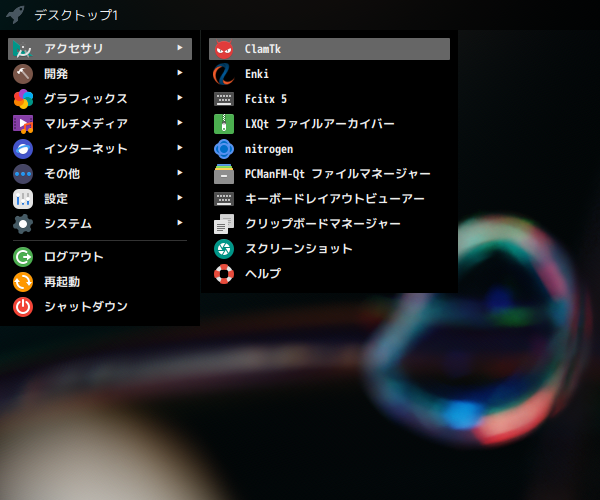Click the ヘルプ lifebuoy icon
Viewport: 600px width, 500px height.
[x=224, y=274]
